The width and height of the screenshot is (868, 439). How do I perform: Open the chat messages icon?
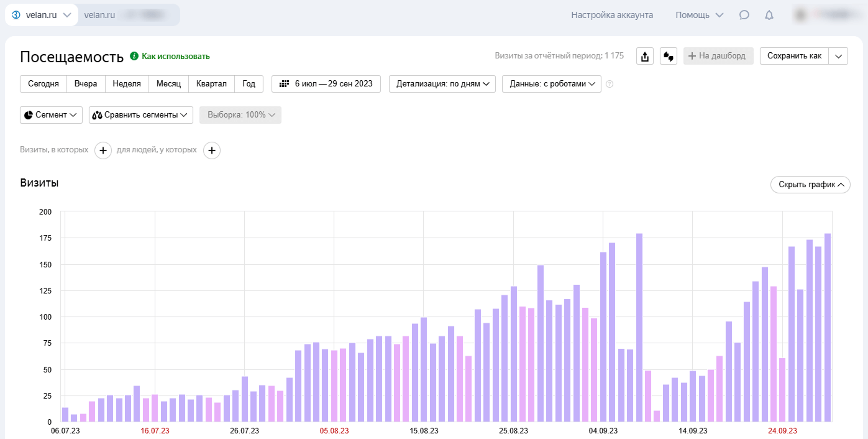point(744,15)
